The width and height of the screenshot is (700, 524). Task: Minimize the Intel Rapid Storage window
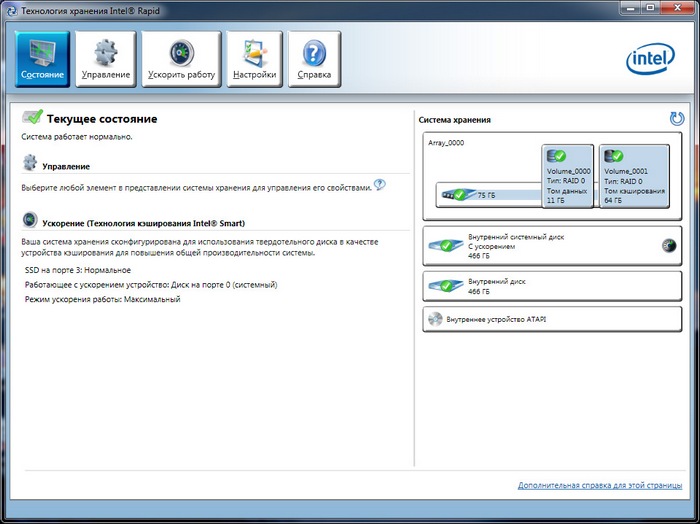631,7
